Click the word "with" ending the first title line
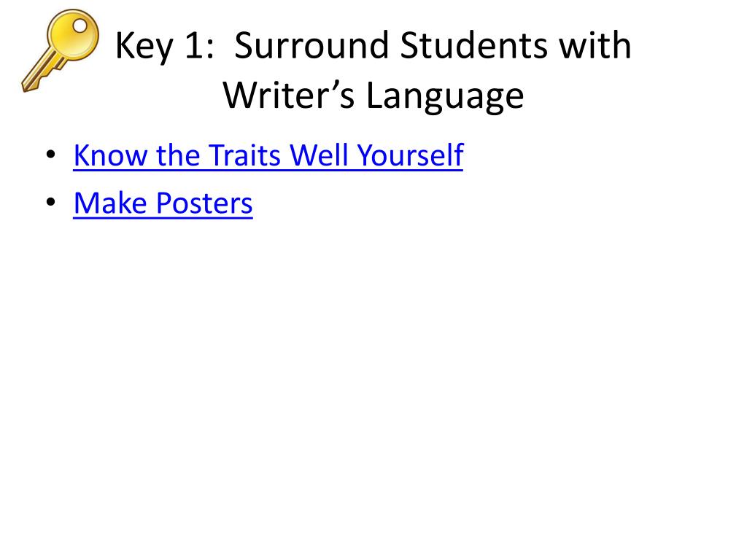This screenshot has height=560, width=747. [x=595, y=44]
